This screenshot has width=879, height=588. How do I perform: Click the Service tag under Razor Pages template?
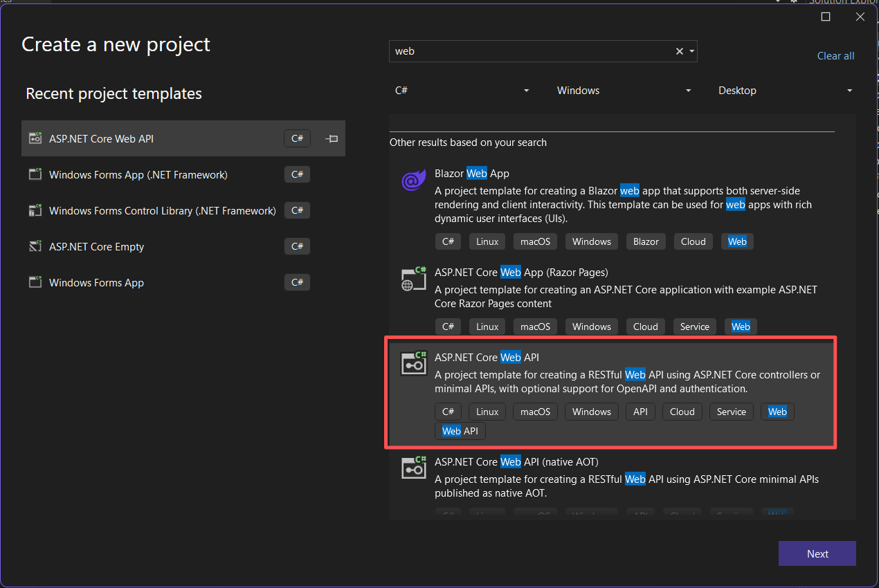(695, 327)
